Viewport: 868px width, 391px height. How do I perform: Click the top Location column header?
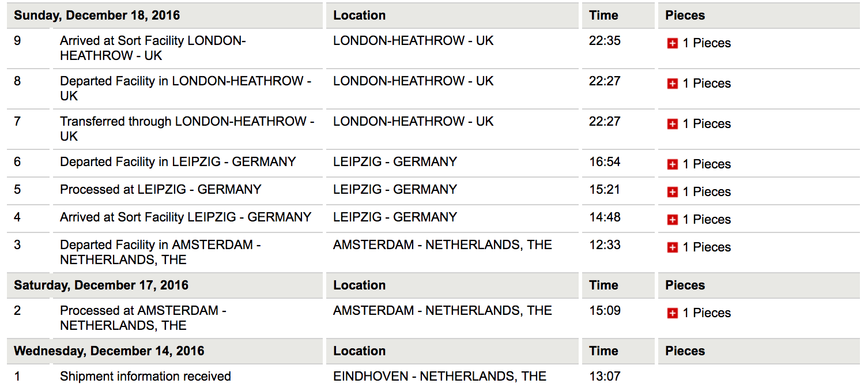point(359,16)
